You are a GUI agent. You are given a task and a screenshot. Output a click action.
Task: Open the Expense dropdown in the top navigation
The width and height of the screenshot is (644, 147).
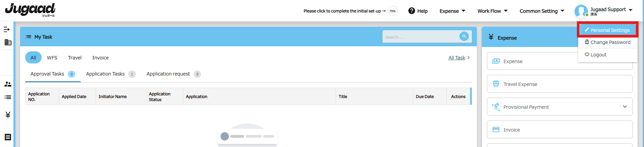pos(452,11)
